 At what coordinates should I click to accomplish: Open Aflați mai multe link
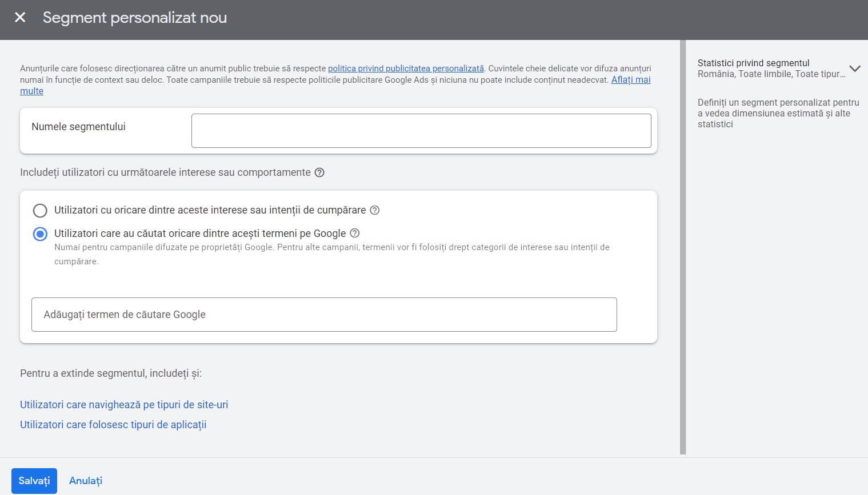631,80
